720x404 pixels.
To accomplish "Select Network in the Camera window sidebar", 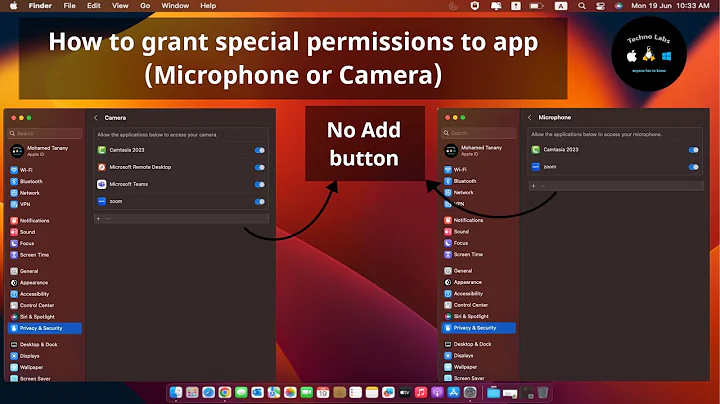I will (x=25, y=193).
